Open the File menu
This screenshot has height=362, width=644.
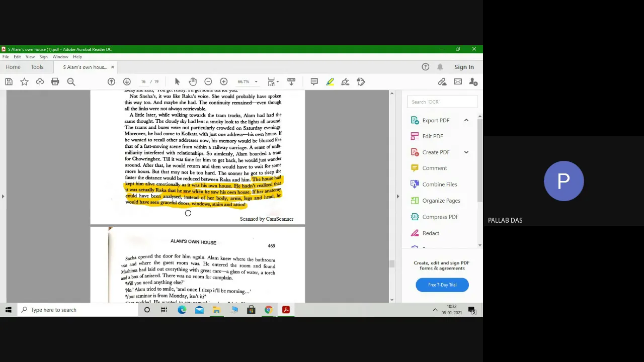coord(6,57)
